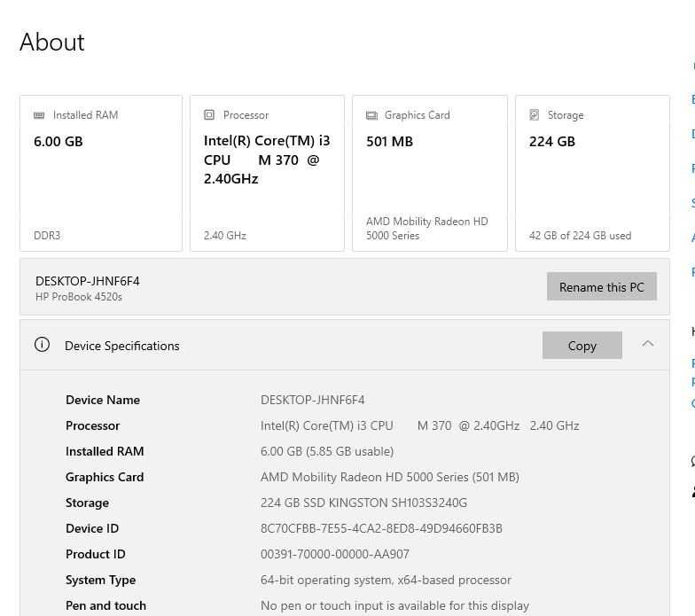The width and height of the screenshot is (695, 616).
Task: Click the Installed RAM card heading
Action: point(85,115)
